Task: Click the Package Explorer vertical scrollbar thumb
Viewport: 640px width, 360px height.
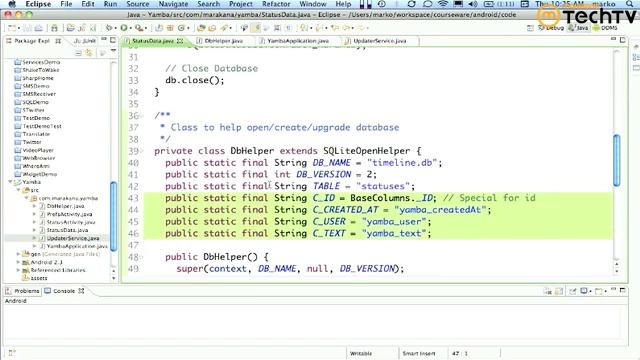Action: point(113,216)
